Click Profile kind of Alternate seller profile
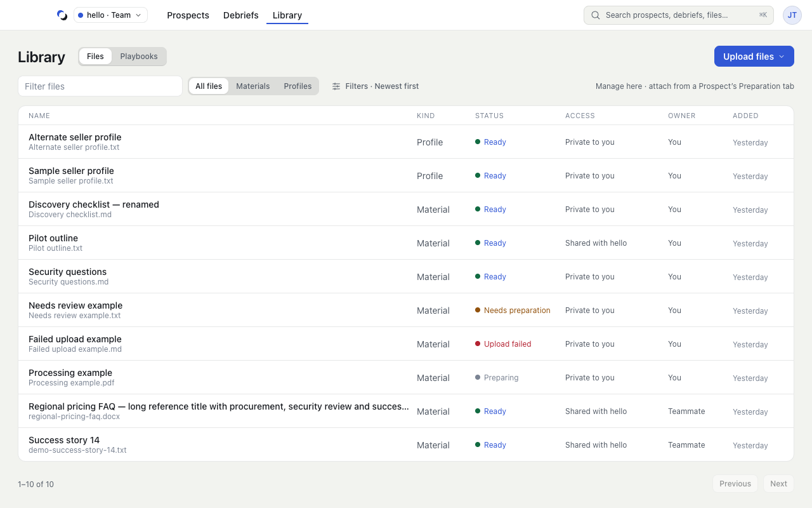The image size is (812, 508). [x=429, y=142]
